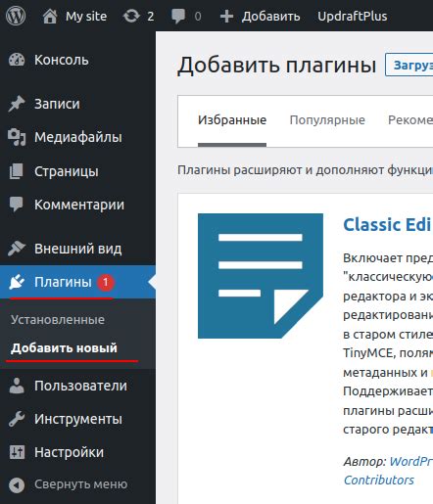Click the comments bubble icon in admin bar
Image resolution: width=433 pixels, height=504 pixels.
178,16
